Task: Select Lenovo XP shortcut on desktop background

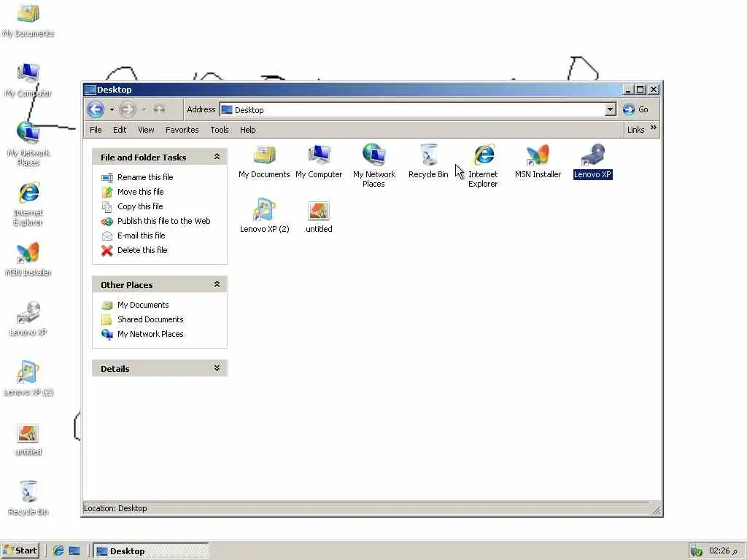Action: pos(28,319)
